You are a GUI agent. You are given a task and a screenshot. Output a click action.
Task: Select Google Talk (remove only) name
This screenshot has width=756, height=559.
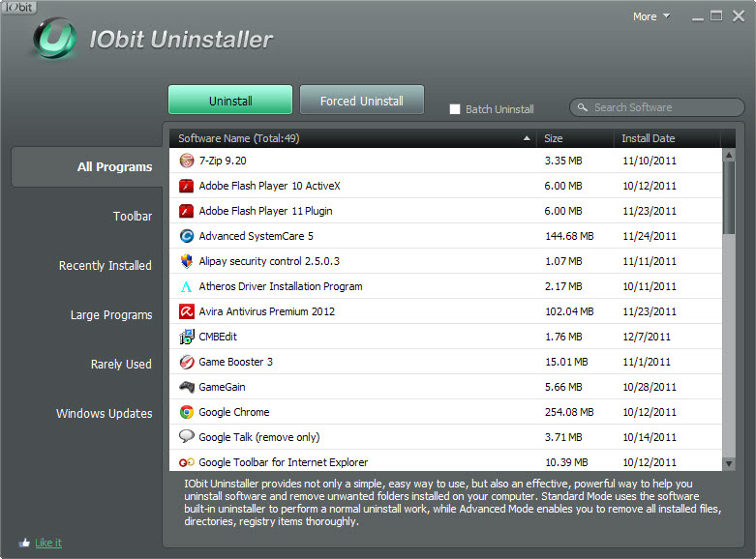[259, 437]
